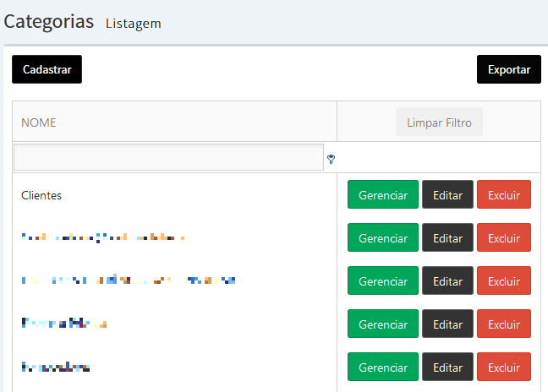Click Gerenciar in the third category row

pyautogui.click(x=383, y=280)
